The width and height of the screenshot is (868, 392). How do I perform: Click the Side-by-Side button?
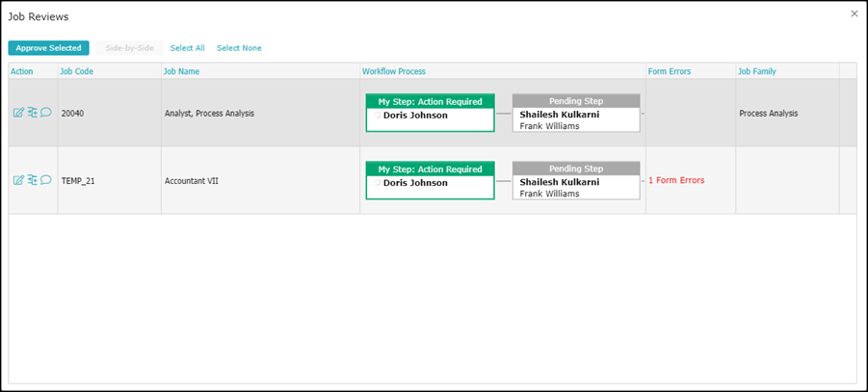(129, 48)
